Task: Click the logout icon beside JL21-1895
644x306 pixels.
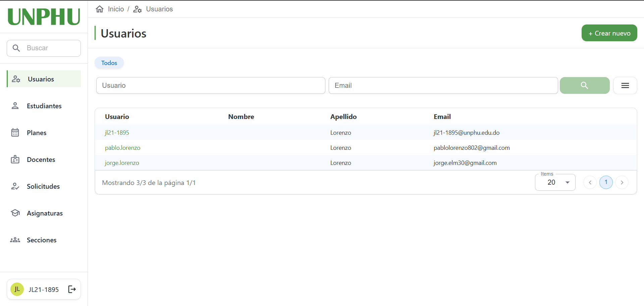Action: 72,289
